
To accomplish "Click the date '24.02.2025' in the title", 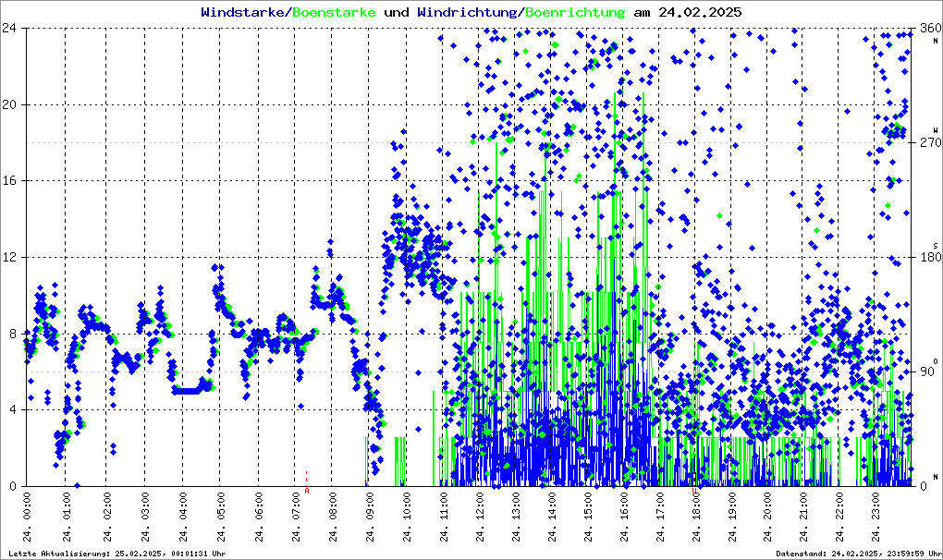I will pos(700,12).
